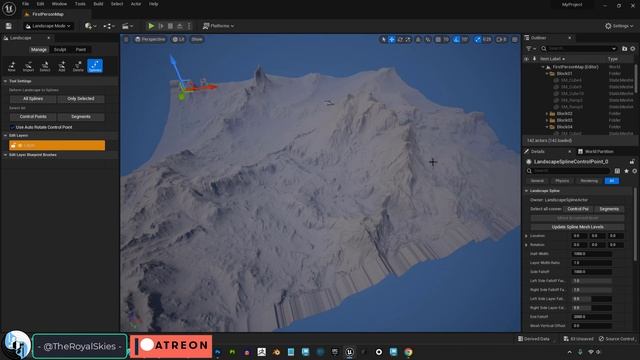The width and height of the screenshot is (640, 360).
Task: Click the select mode cursor icon in viewport
Action: (383, 40)
